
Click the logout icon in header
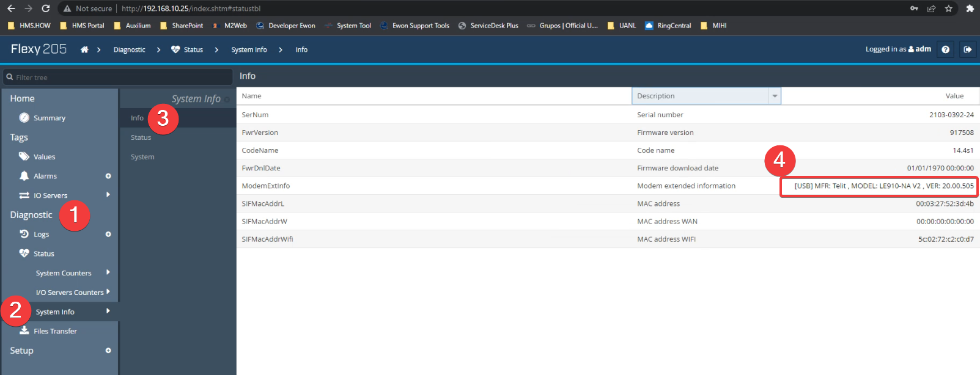[x=967, y=49]
